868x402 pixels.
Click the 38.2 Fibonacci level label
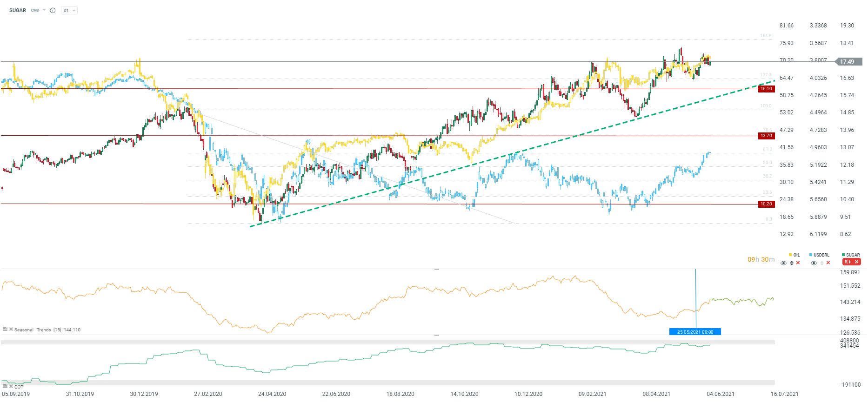768,176
